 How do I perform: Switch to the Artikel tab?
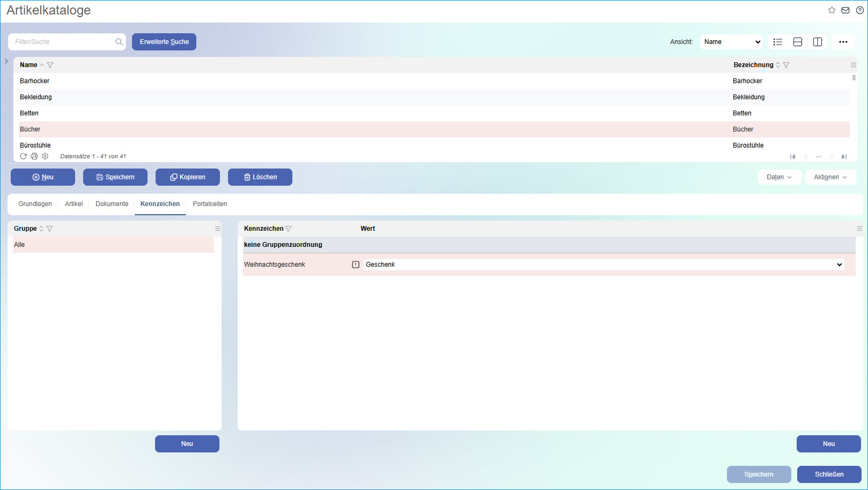click(x=74, y=204)
